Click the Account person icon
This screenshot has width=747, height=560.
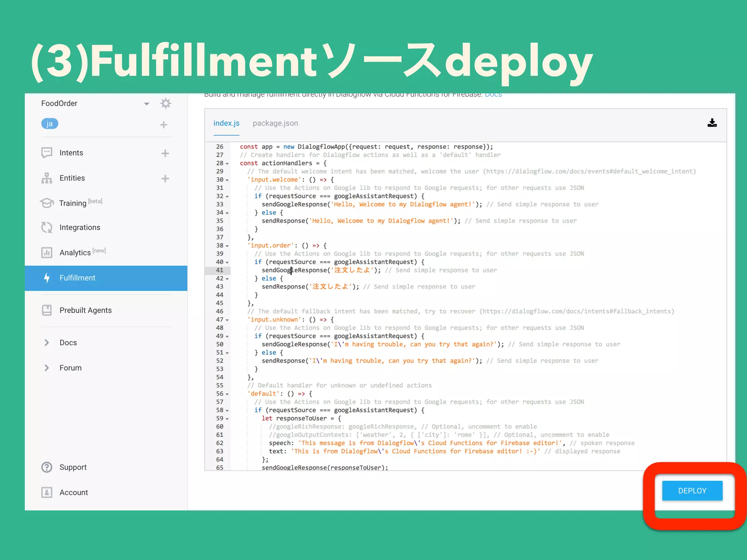coord(47,493)
